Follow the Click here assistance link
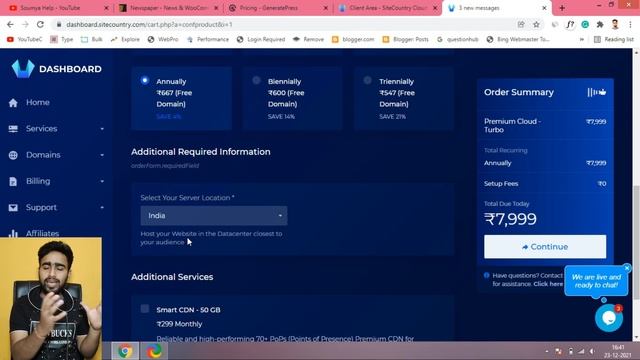This screenshot has height=360, width=640. (x=548, y=284)
